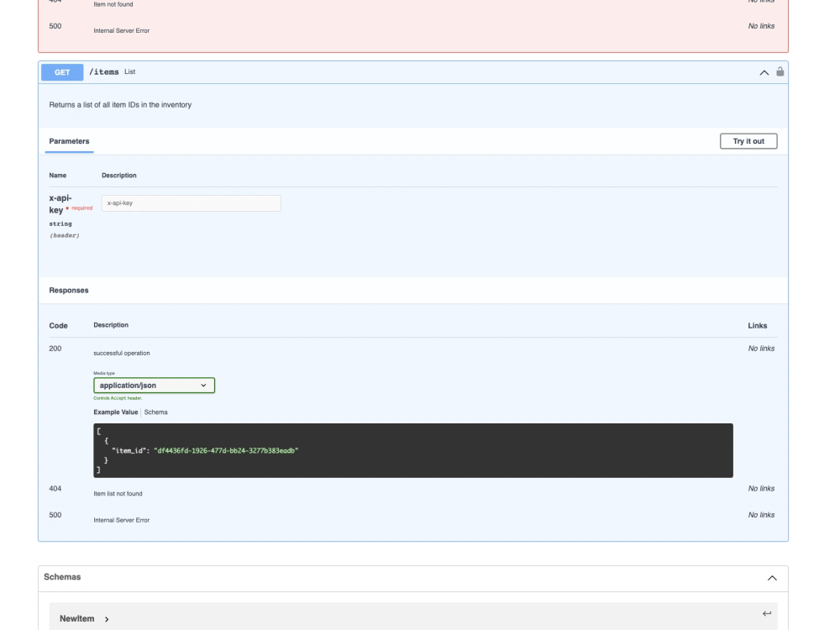Select the Example Value view
840x630 pixels.
115,412
